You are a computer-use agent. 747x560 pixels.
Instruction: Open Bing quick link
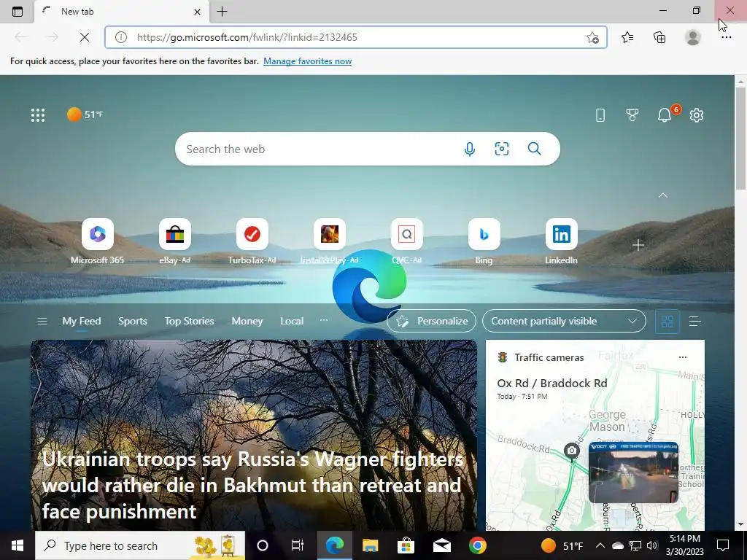click(484, 241)
